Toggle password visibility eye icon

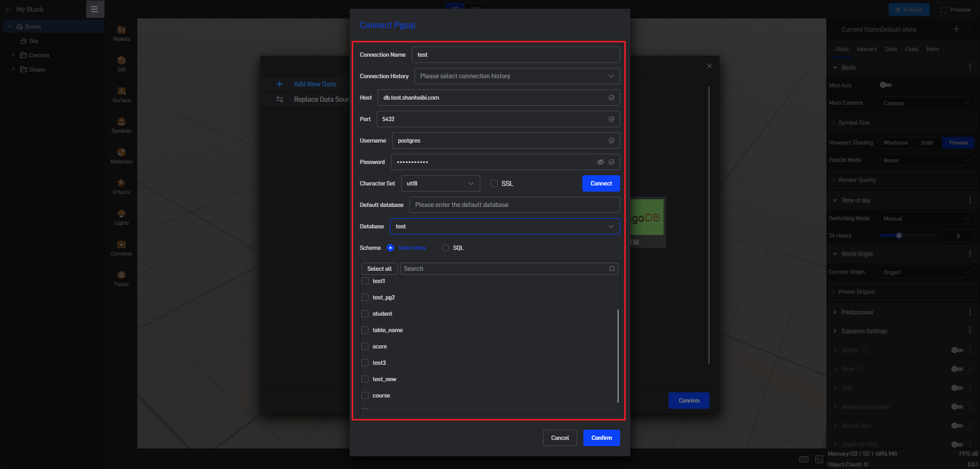601,162
